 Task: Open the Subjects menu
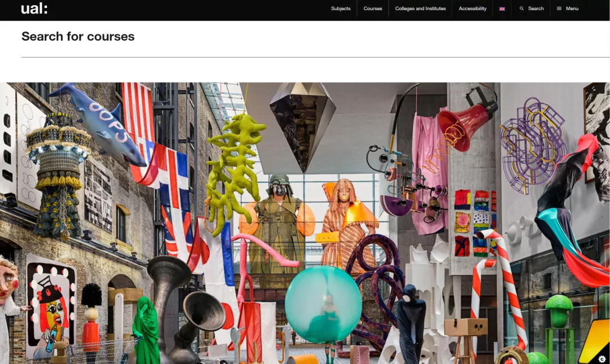pyautogui.click(x=341, y=8)
